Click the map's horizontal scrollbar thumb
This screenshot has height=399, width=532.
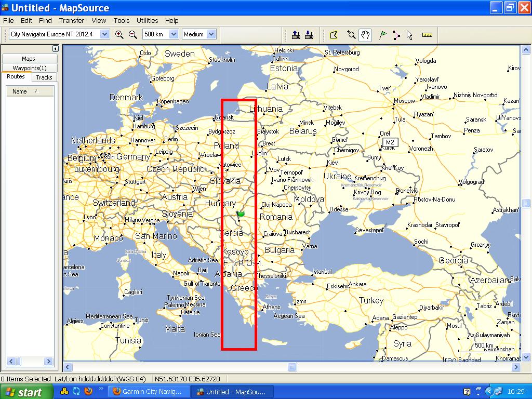291,368
